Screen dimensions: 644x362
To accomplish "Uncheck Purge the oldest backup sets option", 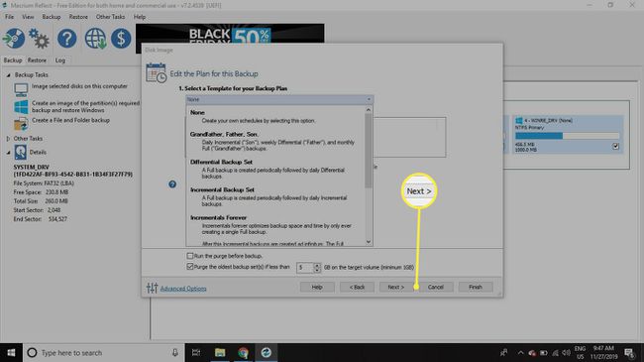I will 190,267.
